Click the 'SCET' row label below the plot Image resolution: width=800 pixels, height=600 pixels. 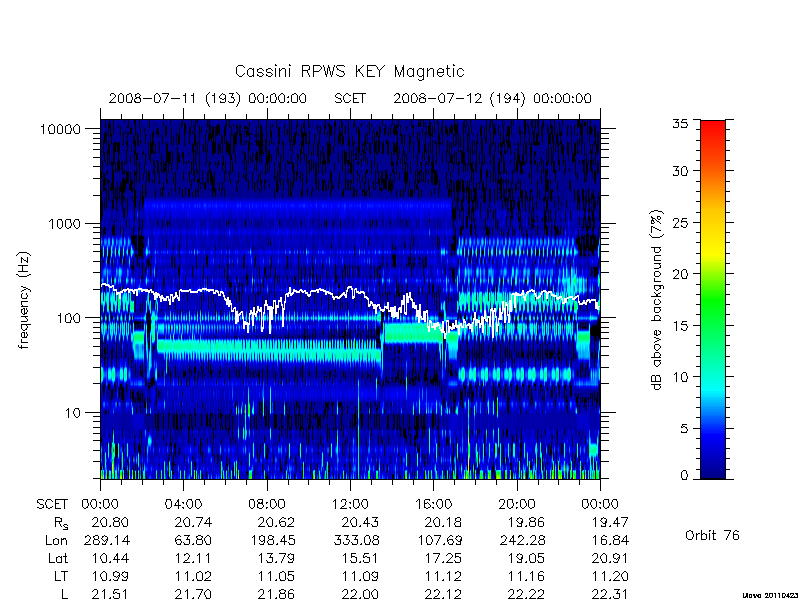pyautogui.click(x=52, y=505)
